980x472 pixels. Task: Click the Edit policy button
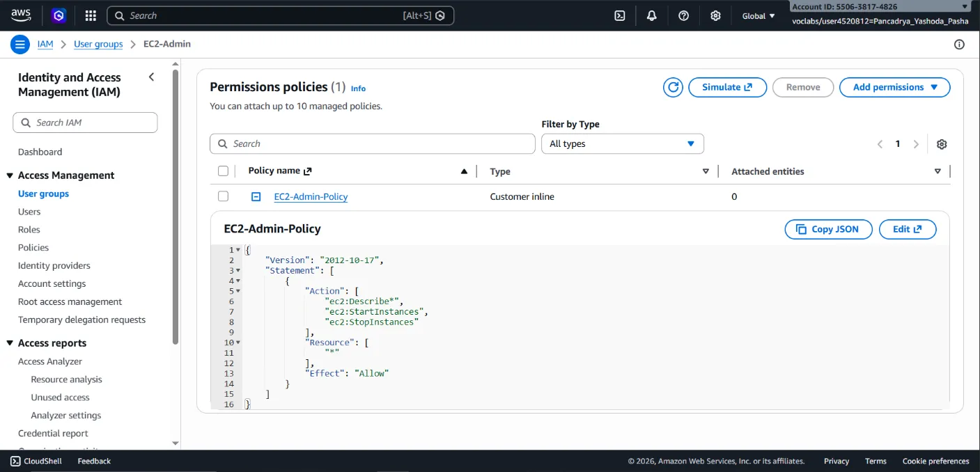(x=908, y=229)
